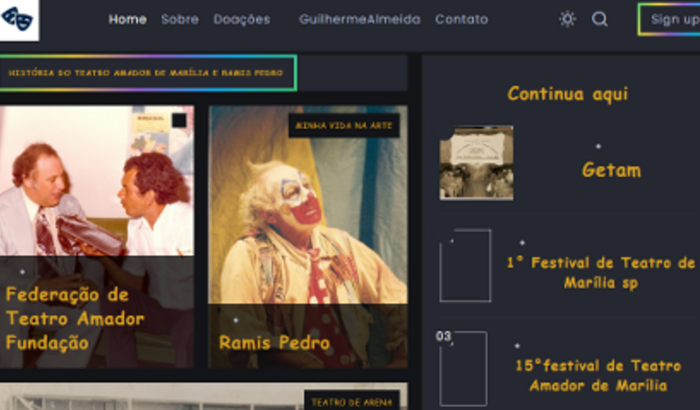Open the Getam post link
The width and height of the screenshot is (700, 410).
(611, 170)
